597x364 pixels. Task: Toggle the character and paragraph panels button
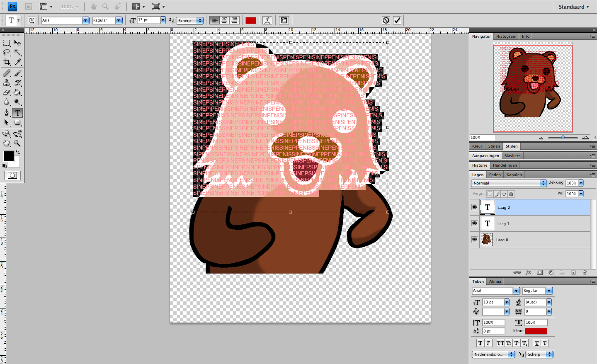click(x=284, y=20)
